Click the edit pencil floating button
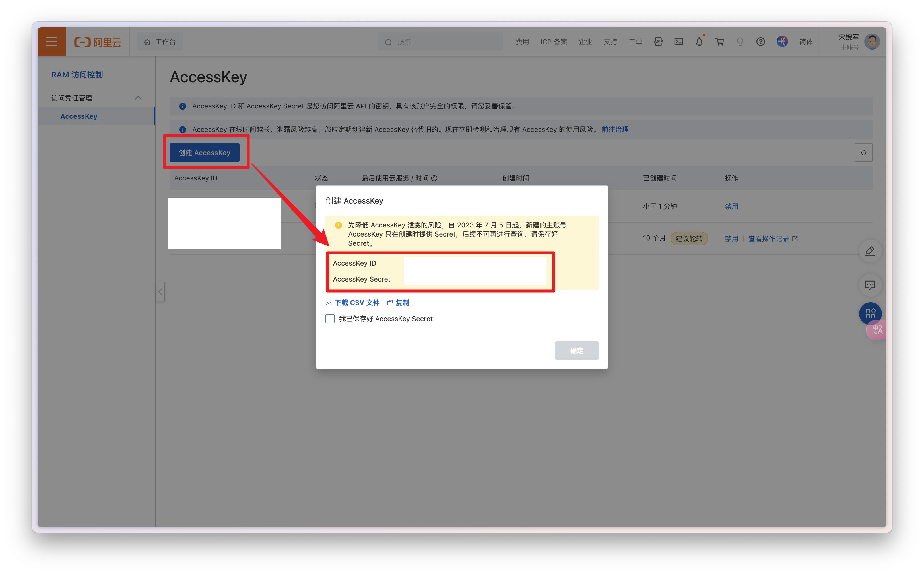Screen dimensions: 924x575 pyautogui.click(x=870, y=251)
